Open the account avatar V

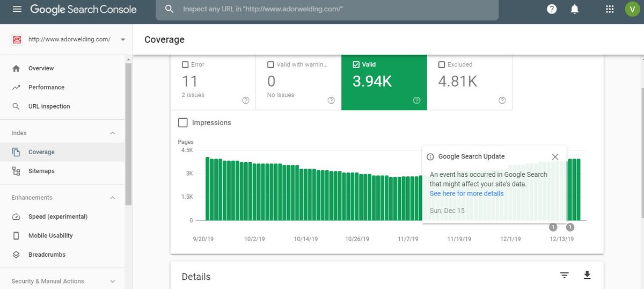click(x=632, y=9)
